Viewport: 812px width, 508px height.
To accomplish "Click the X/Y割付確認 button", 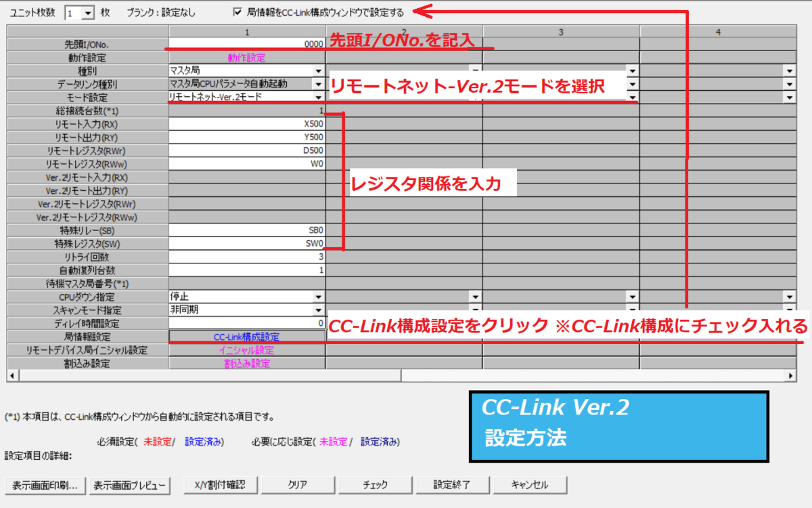I will (x=219, y=485).
